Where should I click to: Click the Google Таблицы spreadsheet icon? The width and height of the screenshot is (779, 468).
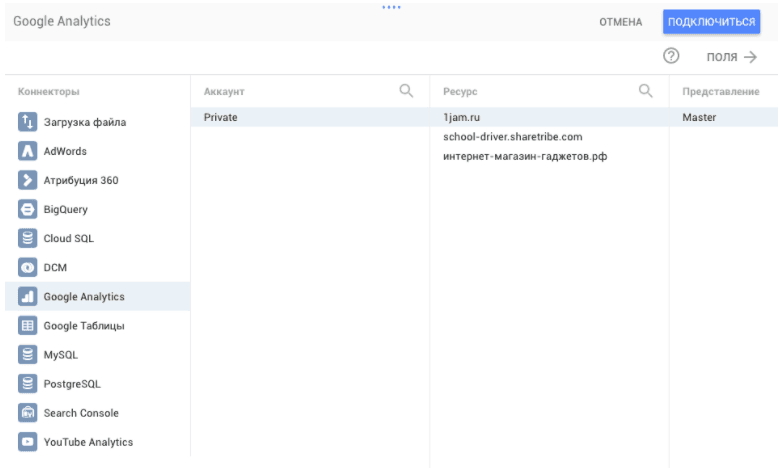(27, 325)
